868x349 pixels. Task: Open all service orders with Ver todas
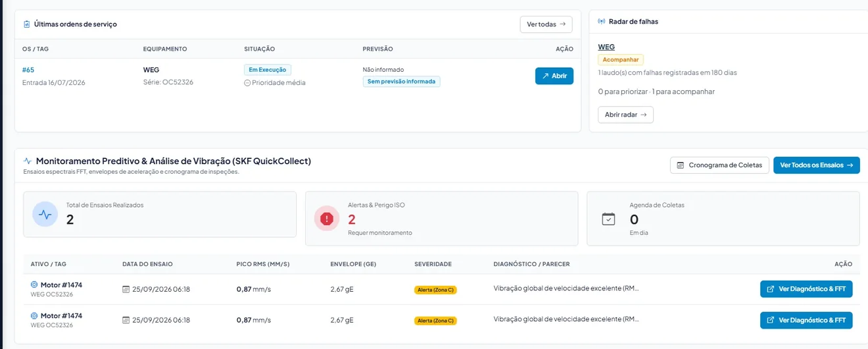click(546, 24)
